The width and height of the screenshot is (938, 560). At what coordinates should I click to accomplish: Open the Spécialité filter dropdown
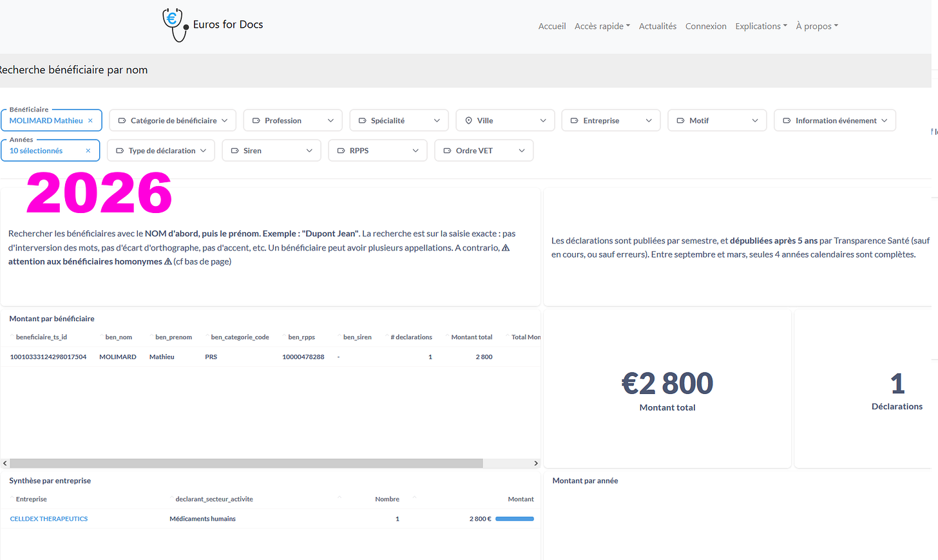click(399, 120)
